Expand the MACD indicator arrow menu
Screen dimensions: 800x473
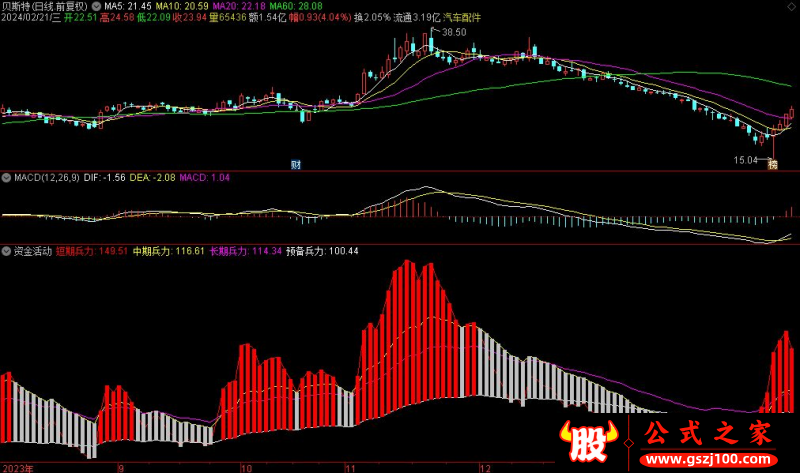(6, 178)
